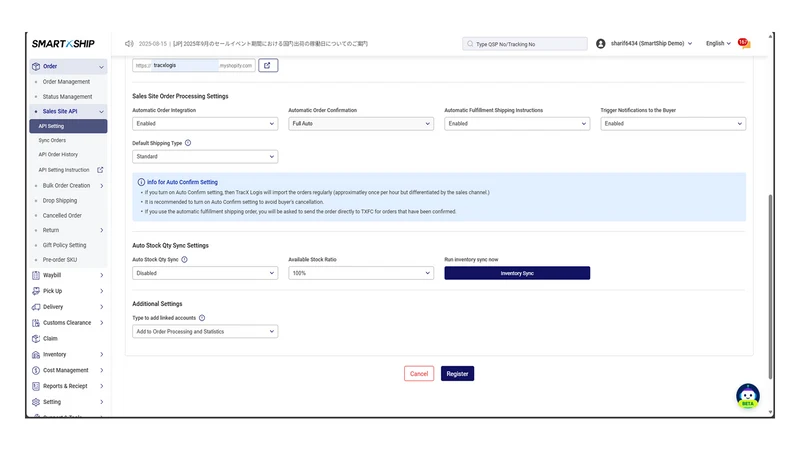Click the Cancel button
Viewport: 800px width, 450px height.
(419, 373)
